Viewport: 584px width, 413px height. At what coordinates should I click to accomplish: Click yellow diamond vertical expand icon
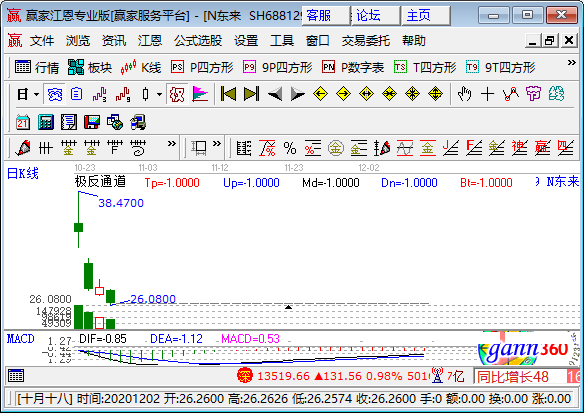435,94
